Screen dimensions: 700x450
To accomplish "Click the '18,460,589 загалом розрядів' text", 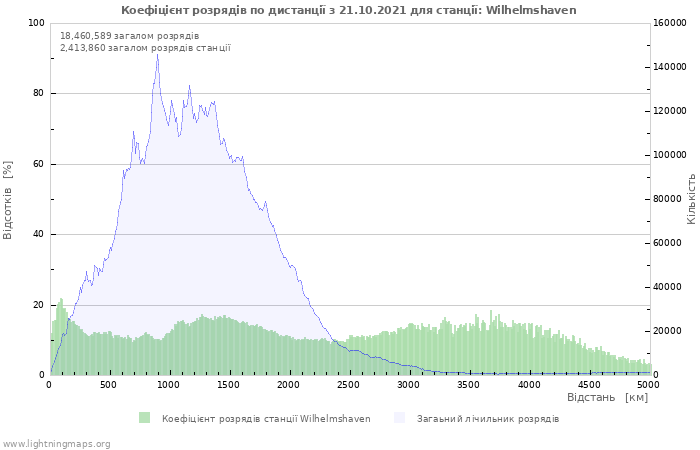I will (129, 36).
